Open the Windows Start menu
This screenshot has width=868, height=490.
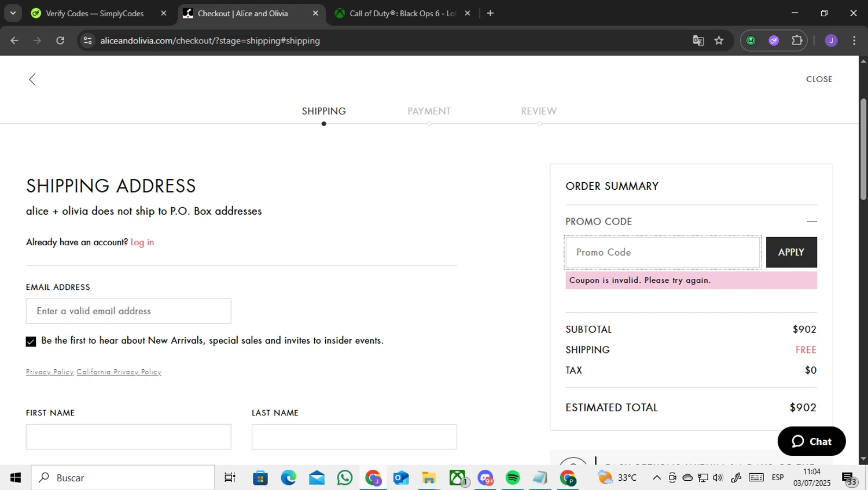16,478
